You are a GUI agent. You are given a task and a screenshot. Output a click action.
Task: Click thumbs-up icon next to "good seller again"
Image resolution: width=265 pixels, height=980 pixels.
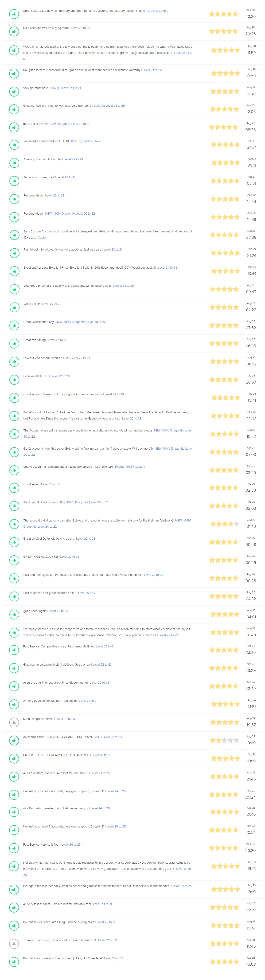pos(14,614)
